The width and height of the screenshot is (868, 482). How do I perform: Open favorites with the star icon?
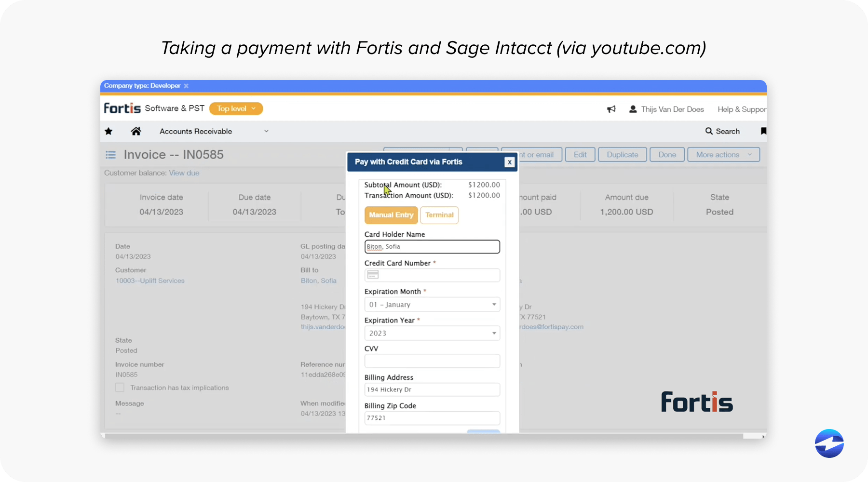point(108,131)
